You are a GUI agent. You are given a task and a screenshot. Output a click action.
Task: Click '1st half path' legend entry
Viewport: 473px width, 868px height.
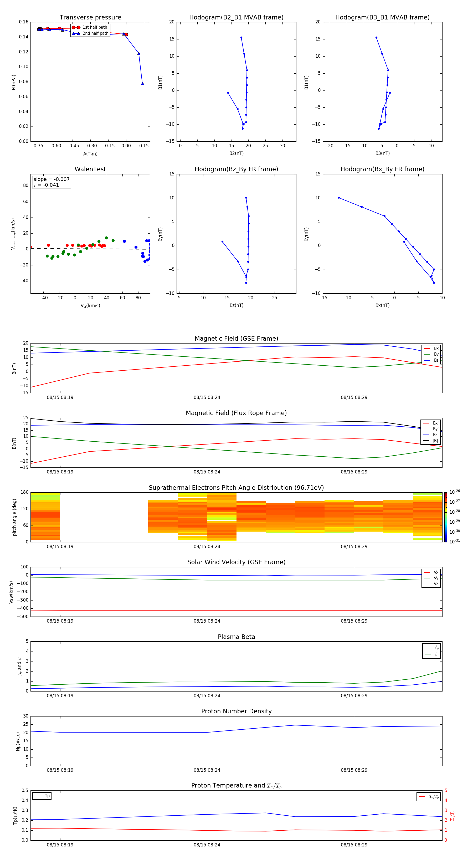click(x=90, y=27)
